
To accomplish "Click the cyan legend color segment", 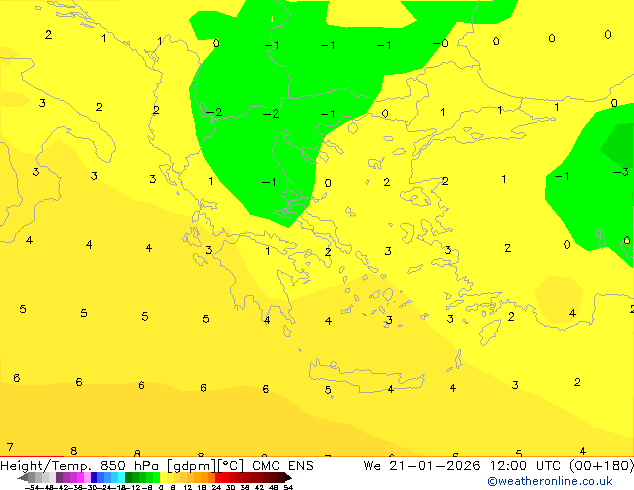I will coord(121,477).
